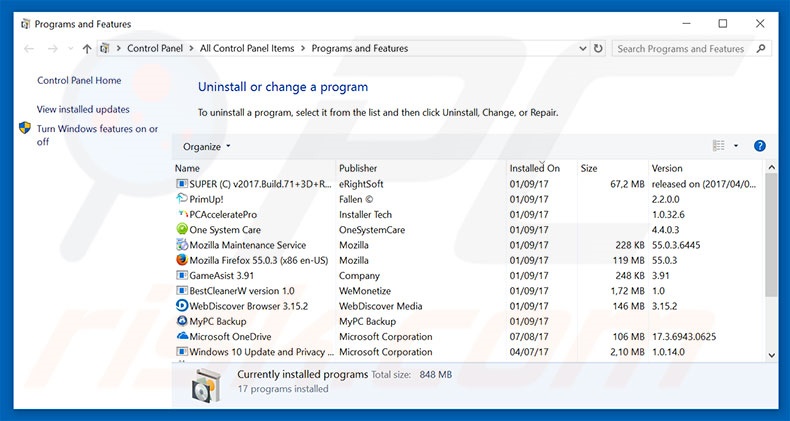Expand chevron after All Control Panel Items
The width and height of the screenshot is (790, 421).
coord(303,48)
